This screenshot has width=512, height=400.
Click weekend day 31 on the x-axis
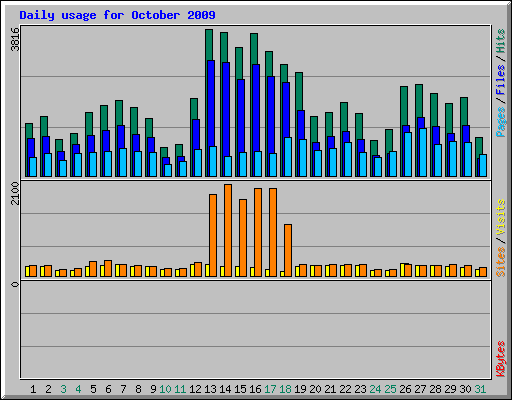[480, 389]
